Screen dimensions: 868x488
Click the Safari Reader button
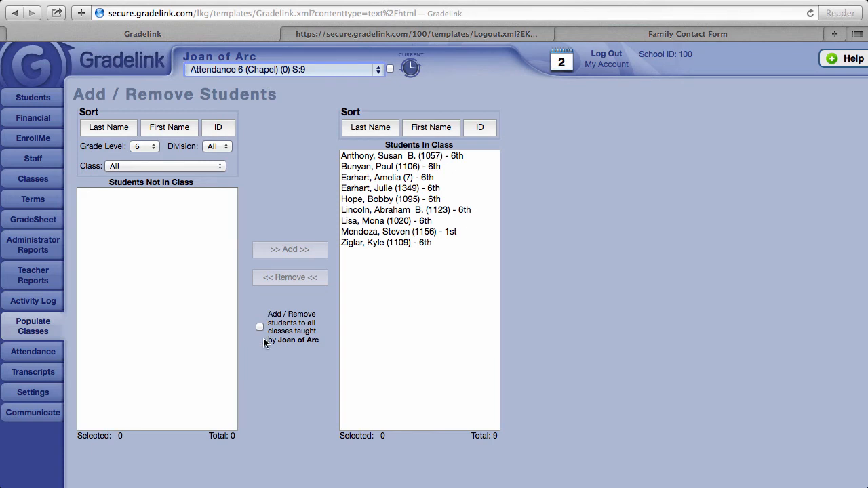coord(840,13)
